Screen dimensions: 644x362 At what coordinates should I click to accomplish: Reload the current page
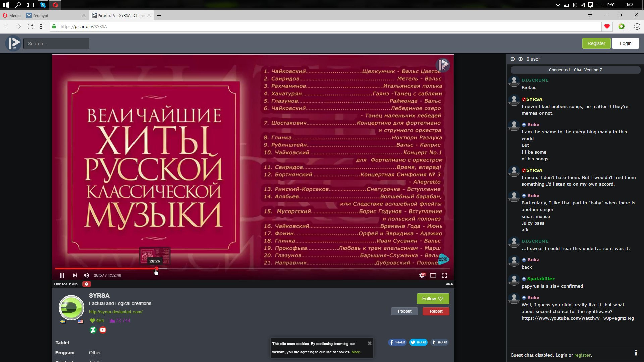tap(30, 26)
